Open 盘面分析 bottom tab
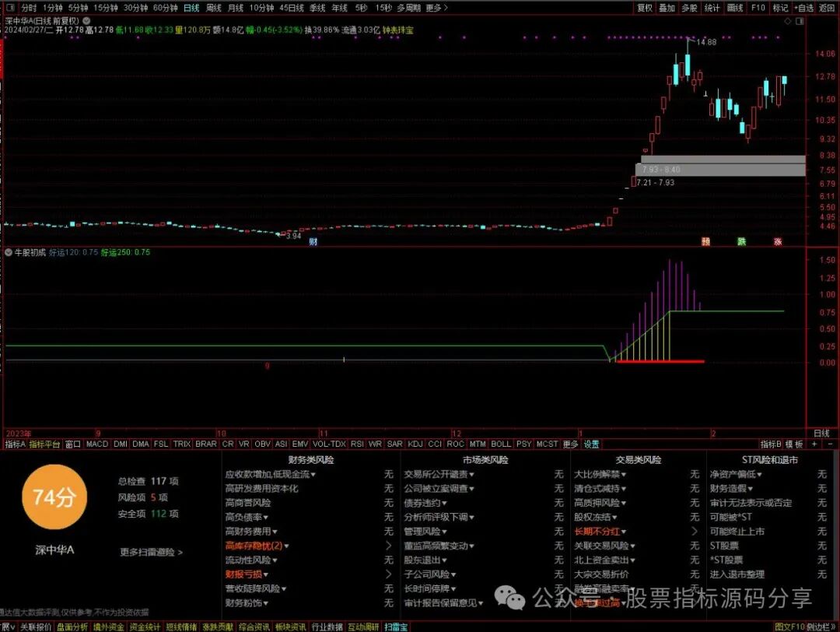The image size is (840, 632). [x=72, y=627]
